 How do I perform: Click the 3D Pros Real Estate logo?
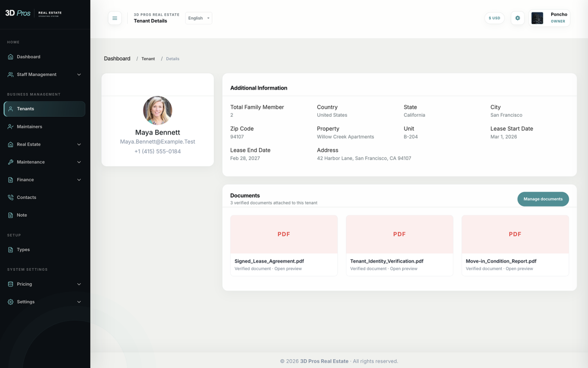pyautogui.click(x=34, y=13)
